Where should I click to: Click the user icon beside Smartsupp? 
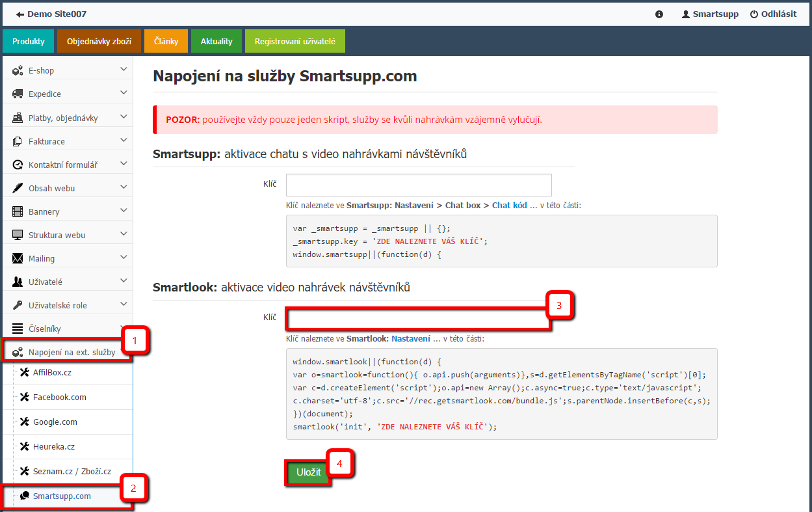click(x=685, y=14)
